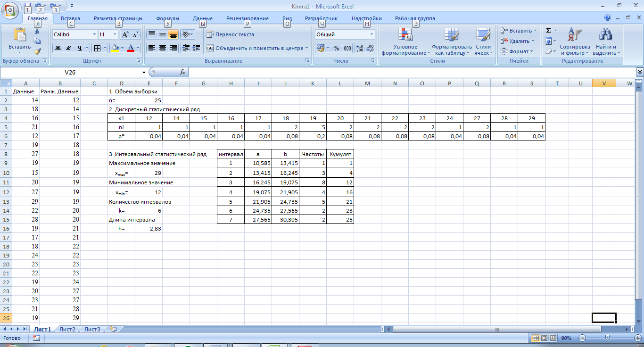Click the decrease decimal places icon
Image resolution: width=644 pixels, height=347 pixels.
(x=370, y=48)
